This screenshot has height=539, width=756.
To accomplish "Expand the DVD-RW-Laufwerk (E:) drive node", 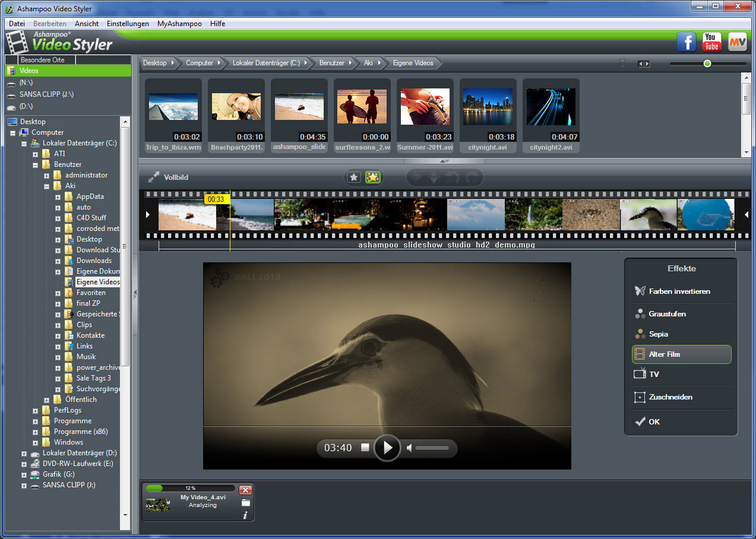I will [x=24, y=464].
